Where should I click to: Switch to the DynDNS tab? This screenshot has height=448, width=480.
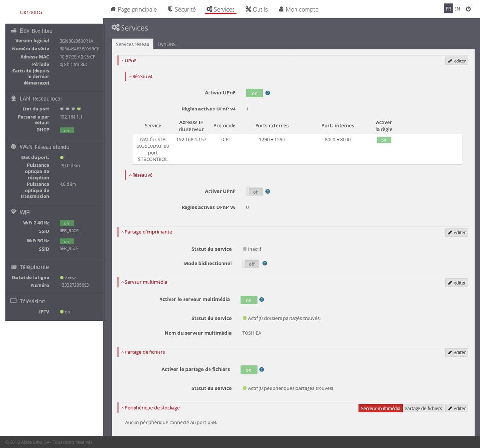click(166, 44)
